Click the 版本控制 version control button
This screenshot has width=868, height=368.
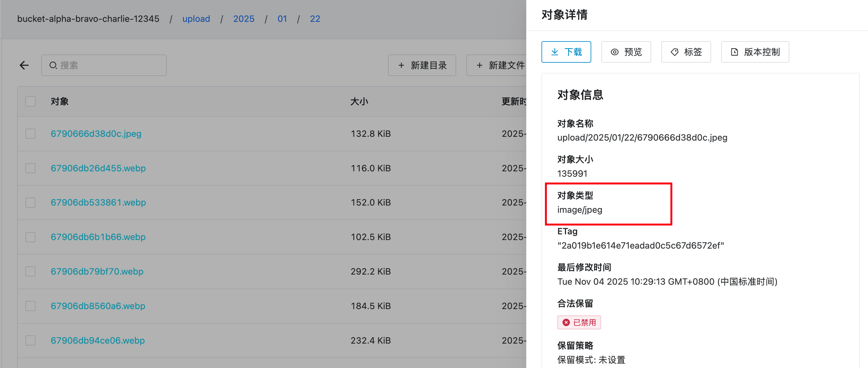click(x=755, y=52)
